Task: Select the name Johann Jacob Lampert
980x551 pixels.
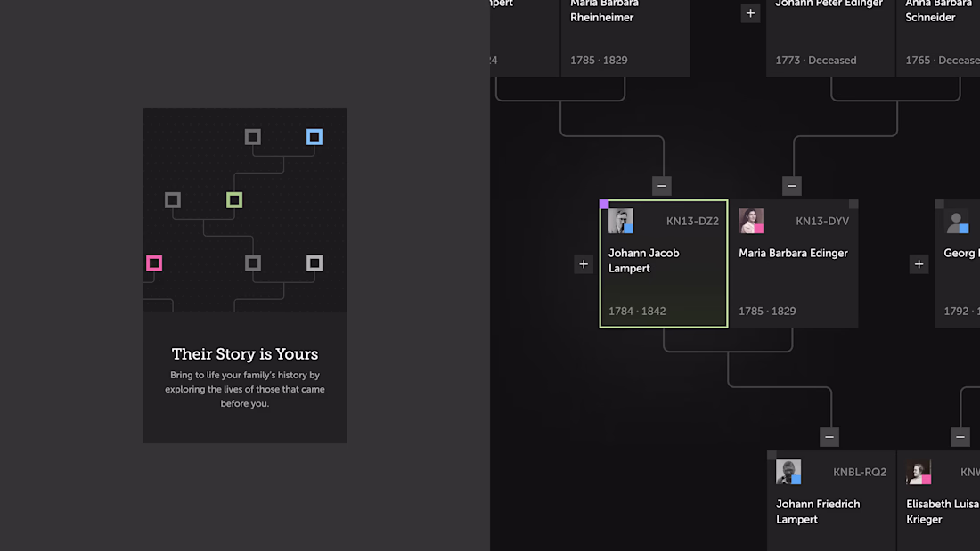Action: pyautogui.click(x=644, y=261)
